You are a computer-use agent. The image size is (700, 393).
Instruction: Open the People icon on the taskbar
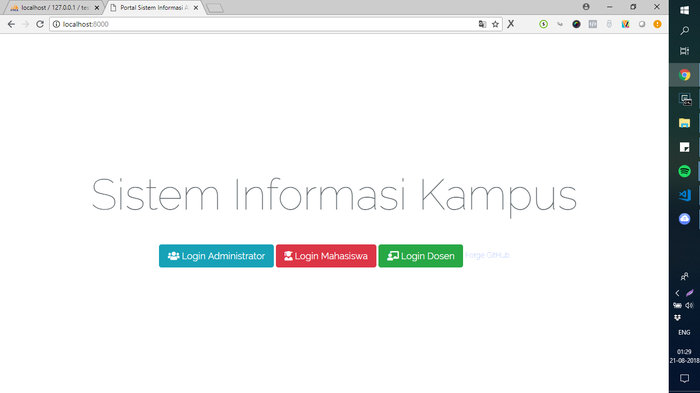point(684,276)
